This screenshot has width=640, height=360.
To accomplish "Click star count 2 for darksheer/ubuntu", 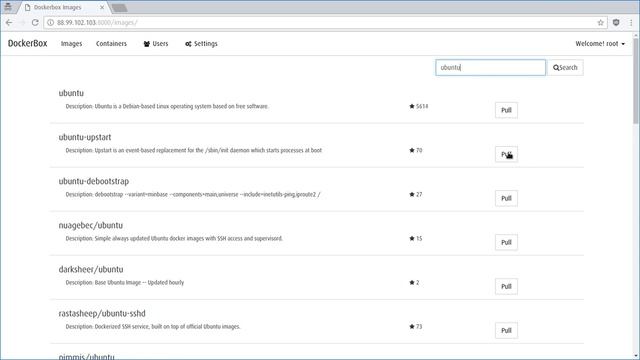I will 414,282.
